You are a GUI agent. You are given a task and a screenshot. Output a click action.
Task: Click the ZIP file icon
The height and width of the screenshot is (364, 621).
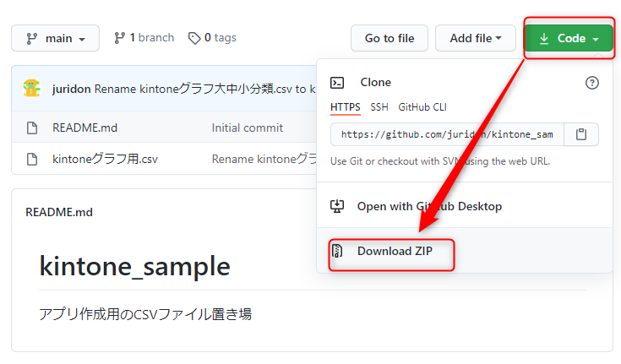coord(337,251)
